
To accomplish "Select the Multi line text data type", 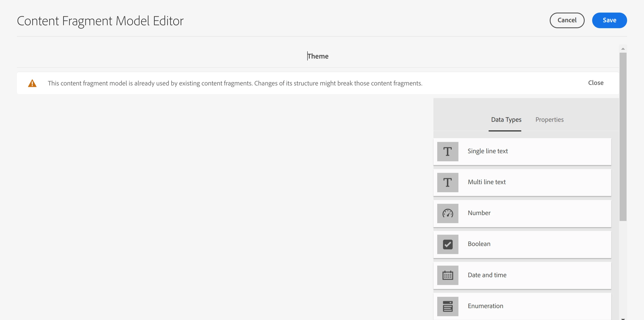I will point(487,182).
